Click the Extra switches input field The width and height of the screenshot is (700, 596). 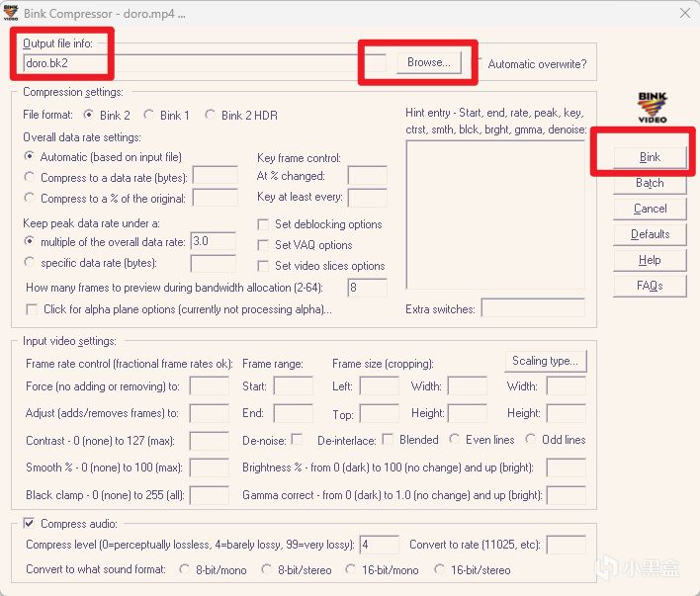(533, 308)
